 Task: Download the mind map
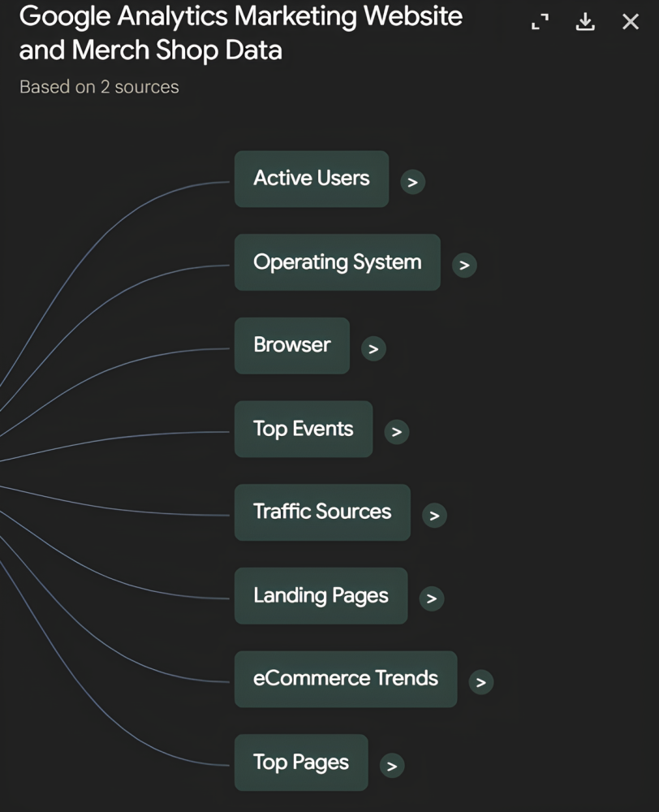pos(585,22)
